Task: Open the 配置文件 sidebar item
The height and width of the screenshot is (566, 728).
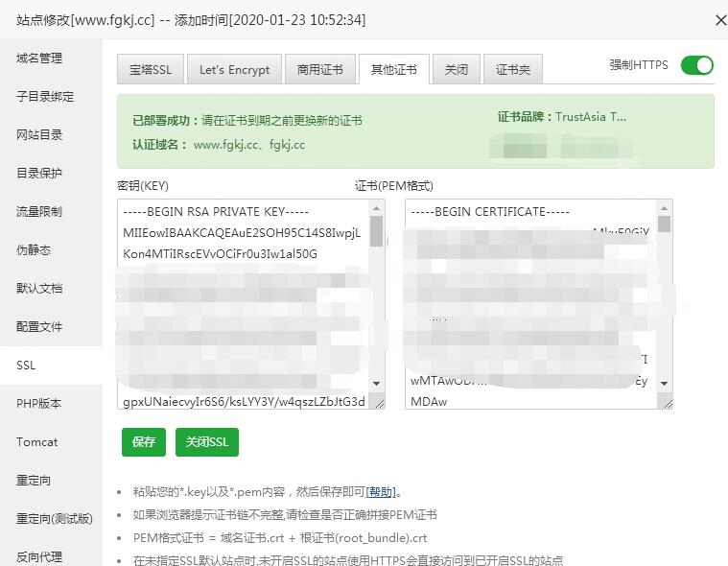Action: coord(39,327)
